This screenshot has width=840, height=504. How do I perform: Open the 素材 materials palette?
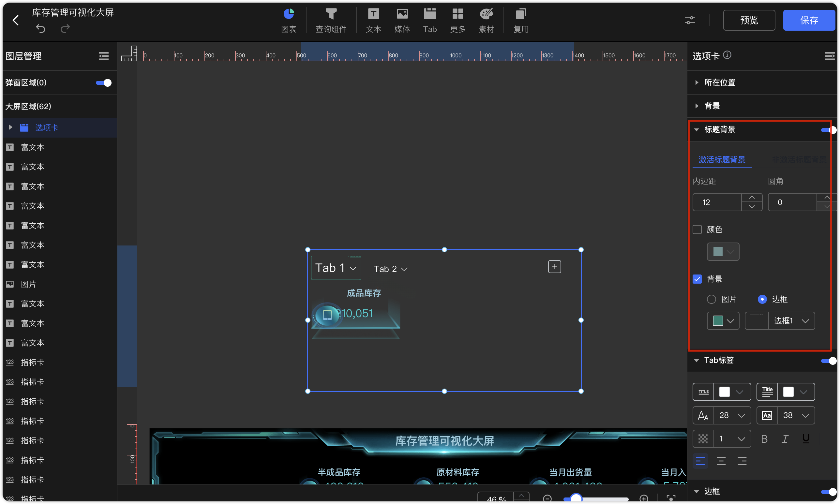click(486, 21)
